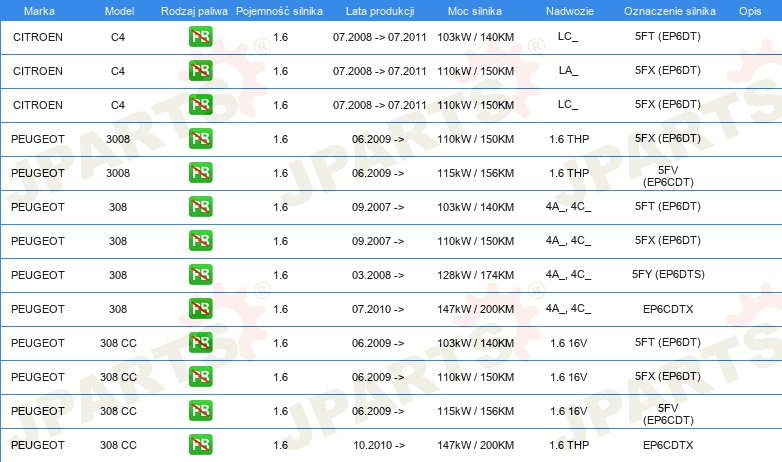Click fuel icon in Peugeot 308 128kW row
The image size is (782, 462).
pos(200,274)
